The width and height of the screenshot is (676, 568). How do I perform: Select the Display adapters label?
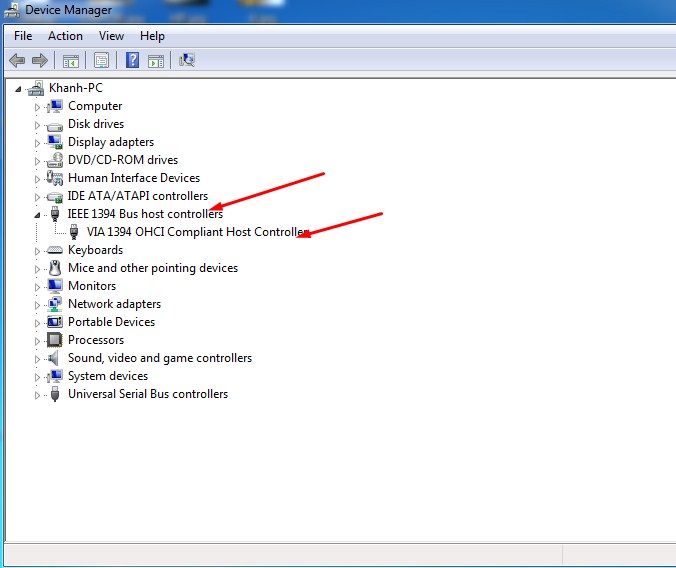tap(111, 142)
